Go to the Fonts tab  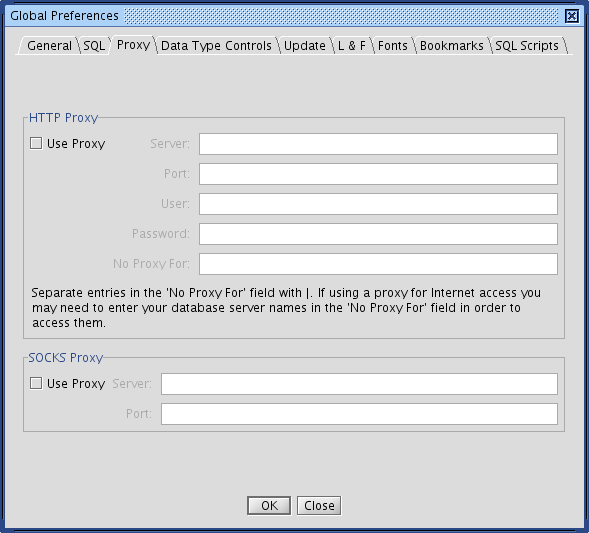[x=393, y=46]
